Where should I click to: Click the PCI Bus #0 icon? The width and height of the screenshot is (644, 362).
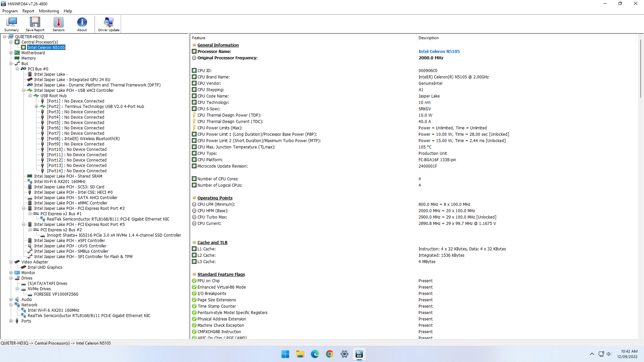pos(23,69)
